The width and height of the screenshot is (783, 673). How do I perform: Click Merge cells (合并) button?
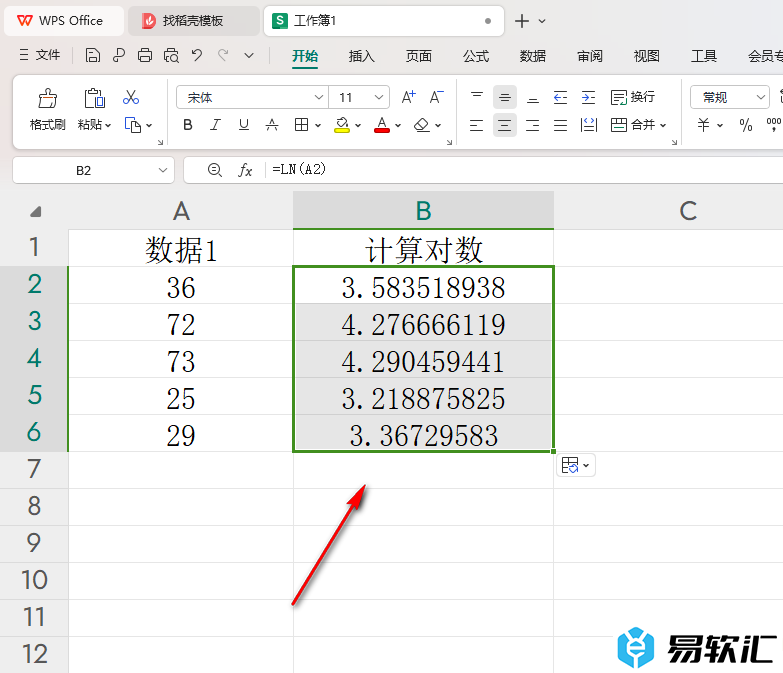[632, 125]
